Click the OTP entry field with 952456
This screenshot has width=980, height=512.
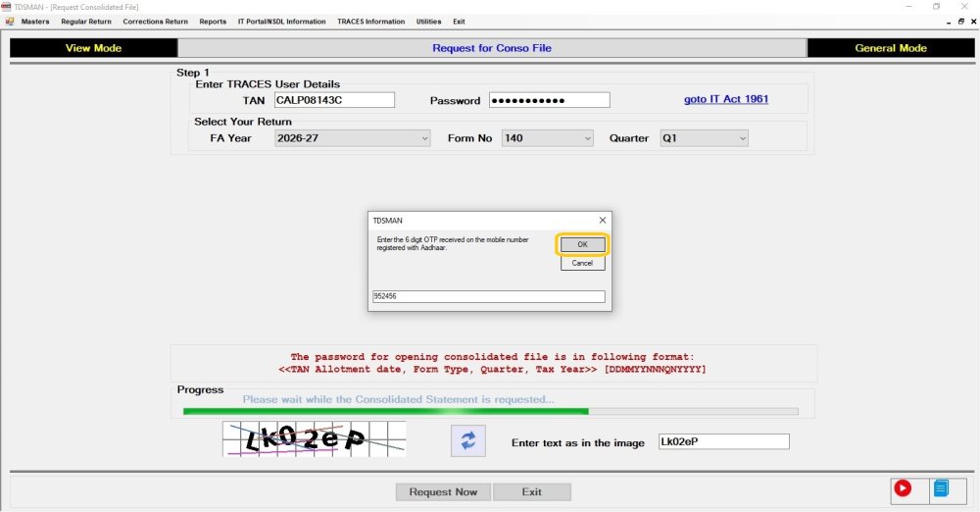click(x=489, y=296)
